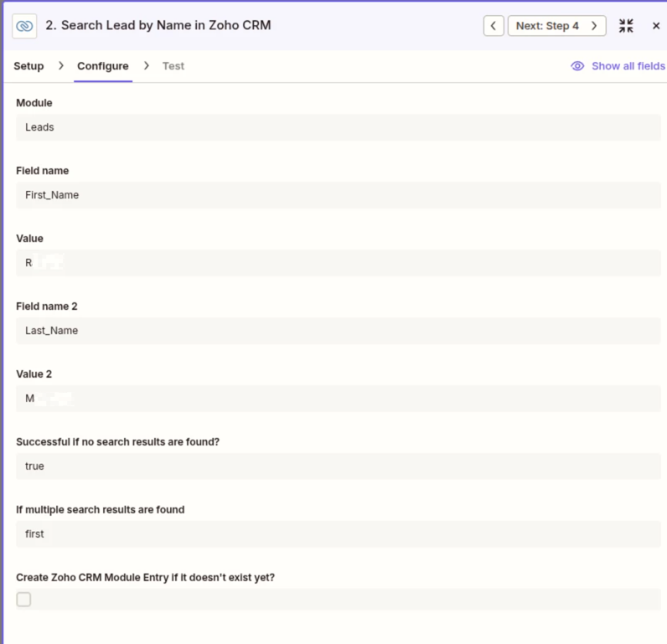The image size is (667, 644).
Task: Collapse the step panel view
Action: 626,26
